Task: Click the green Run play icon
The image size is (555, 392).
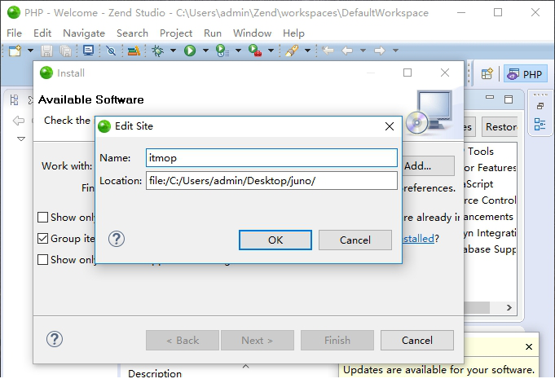Action: (x=190, y=51)
